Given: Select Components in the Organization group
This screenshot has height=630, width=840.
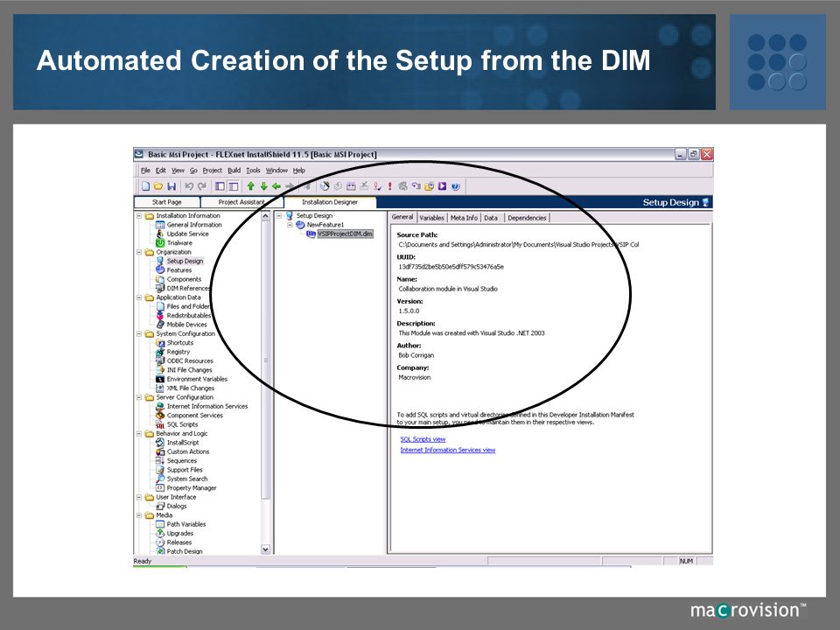Looking at the screenshot, I should 184,280.
